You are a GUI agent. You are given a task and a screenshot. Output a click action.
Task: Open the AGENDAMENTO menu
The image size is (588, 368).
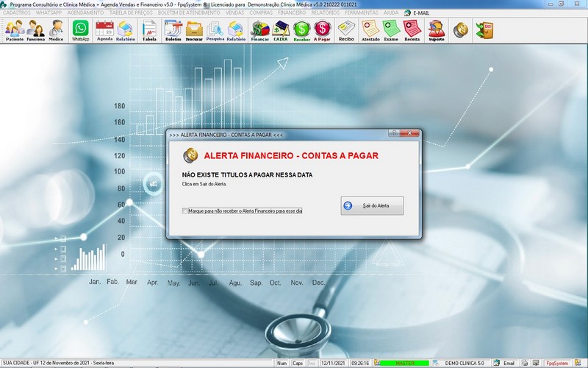(85, 13)
